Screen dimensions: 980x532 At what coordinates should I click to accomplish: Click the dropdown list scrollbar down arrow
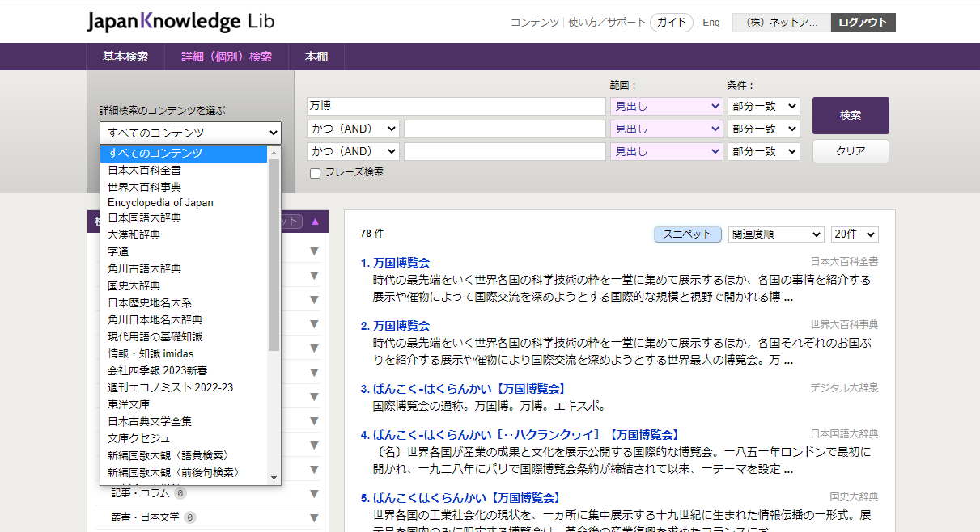coord(274,478)
